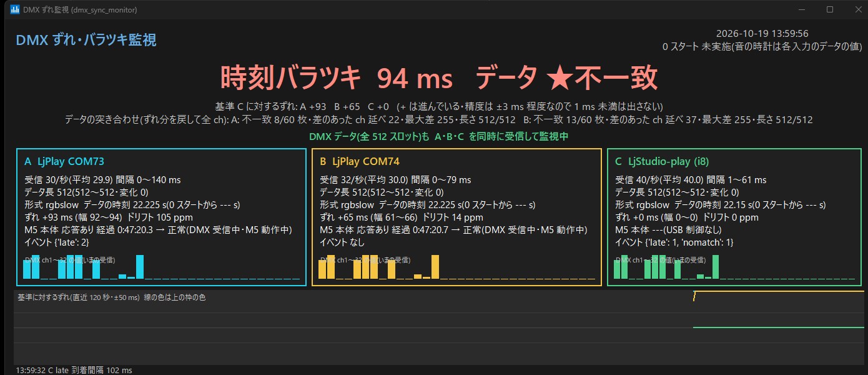This screenshot has height=375, width=868.
Task: Click panel title 'B LjPlay COM74'
Action: (x=360, y=161)
